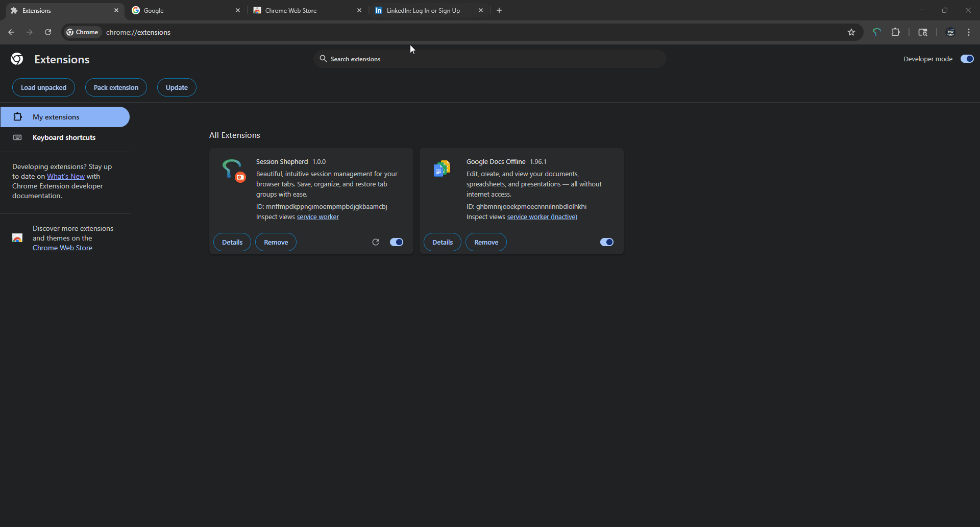Click the browser reload button
The image size is (980, 527).
point(48,32)
